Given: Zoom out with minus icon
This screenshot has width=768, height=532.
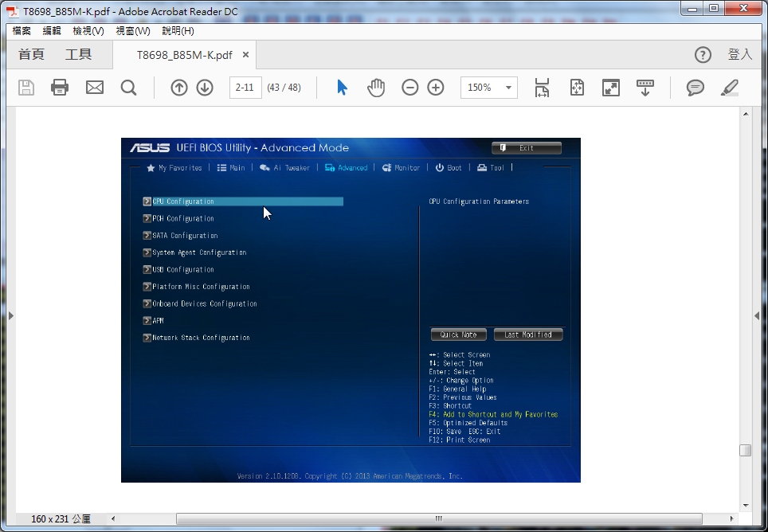Looking at the screenshot, I should point(410,88).
